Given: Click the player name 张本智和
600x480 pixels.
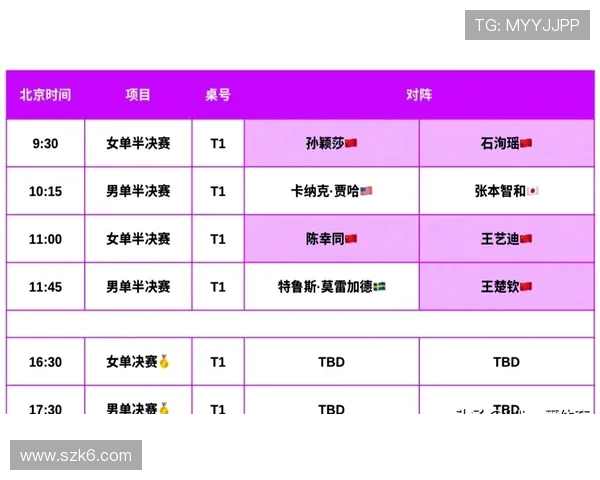Looking at the screenshot, I should (500, 191).
